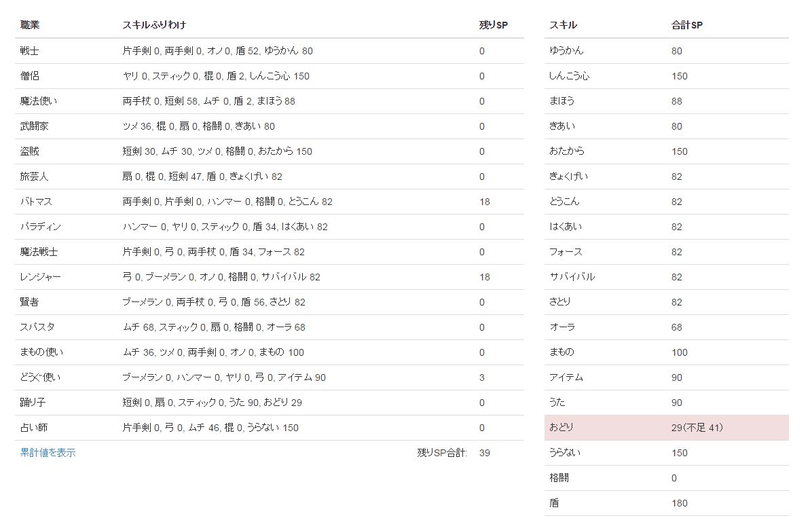Click the 職業 column header

point(30,25)
